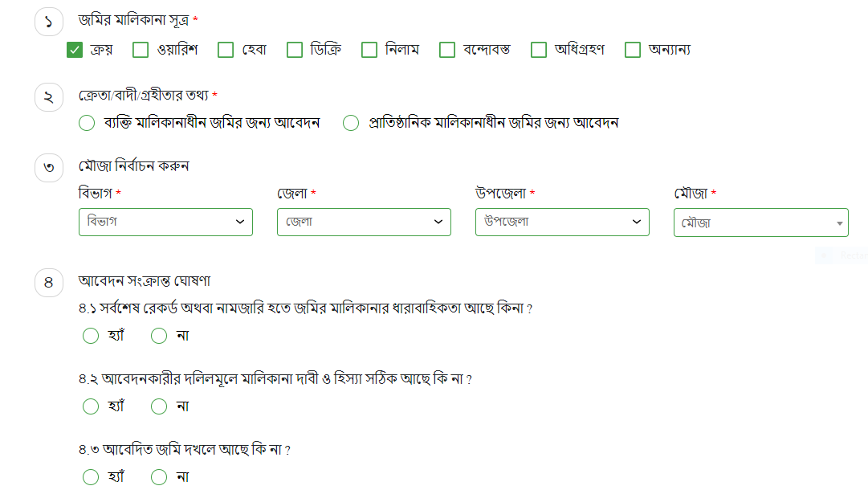
Task: Enable the অধিগ্রহণ option
Action: point(538,49)
